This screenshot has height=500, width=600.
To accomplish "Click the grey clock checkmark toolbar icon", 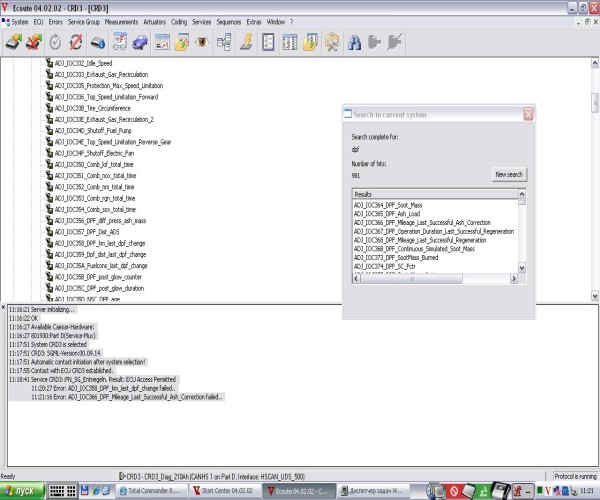I will (55, 42).
